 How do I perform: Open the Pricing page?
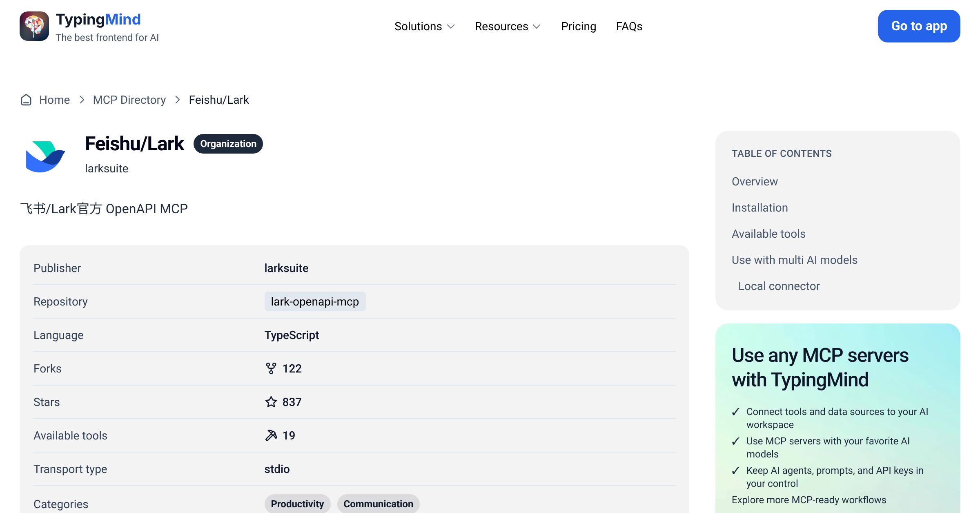579,26
